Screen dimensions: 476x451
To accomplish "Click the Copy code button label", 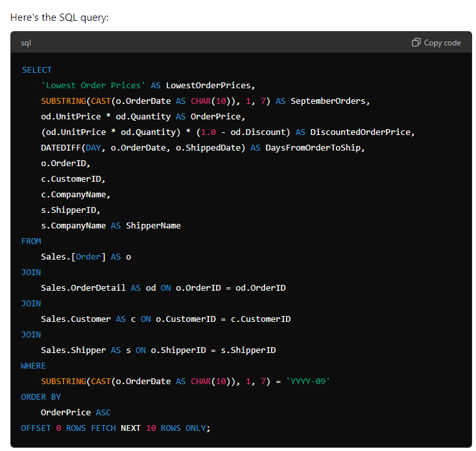I will click(x=442, y=43).
